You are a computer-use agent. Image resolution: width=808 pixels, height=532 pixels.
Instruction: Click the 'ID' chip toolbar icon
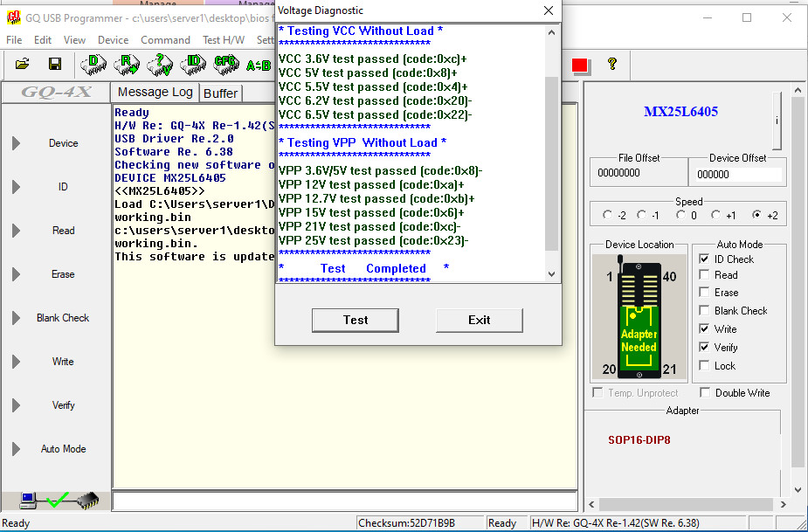[x=193, y=65]
